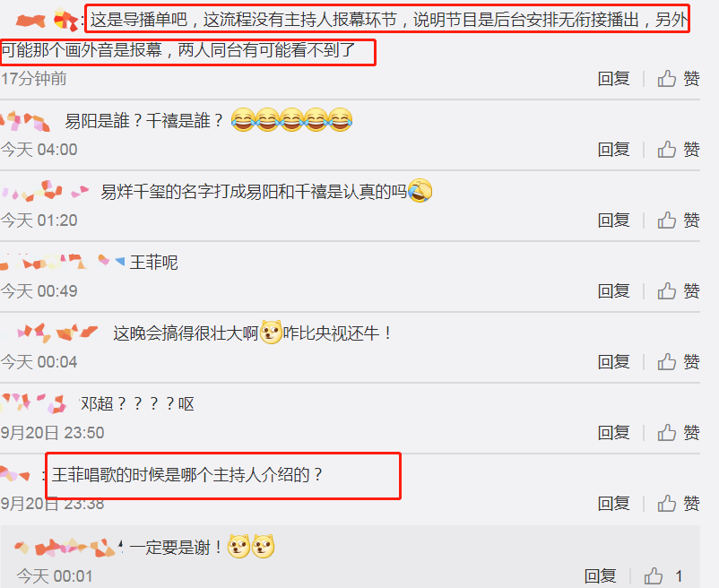Viewport: 719px width, 588px height.
Task: Click thumbs-up on the 01:20 comment
Action: [678, 220]
